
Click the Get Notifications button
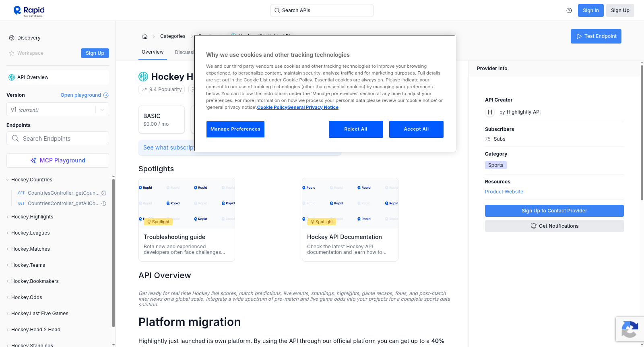tap(554, 226)
